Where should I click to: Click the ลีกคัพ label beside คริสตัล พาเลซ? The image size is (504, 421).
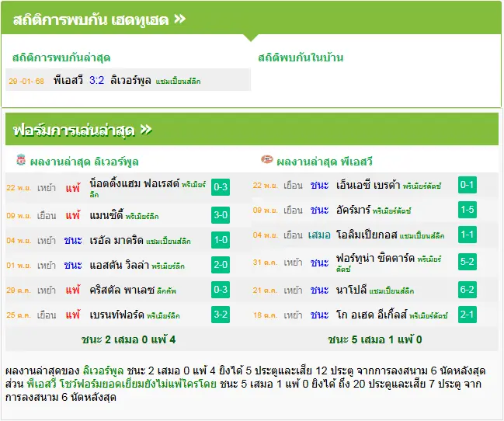pyautogui.click(x=166, y=291)
